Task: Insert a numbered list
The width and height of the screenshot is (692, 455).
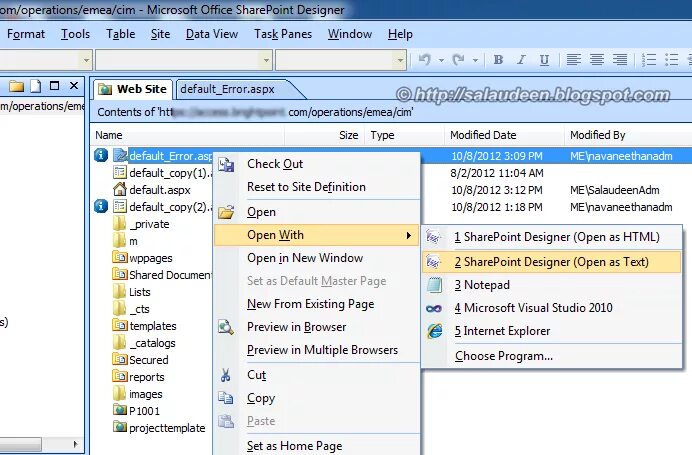Action: pyautogui.click(x=649, y=60)
